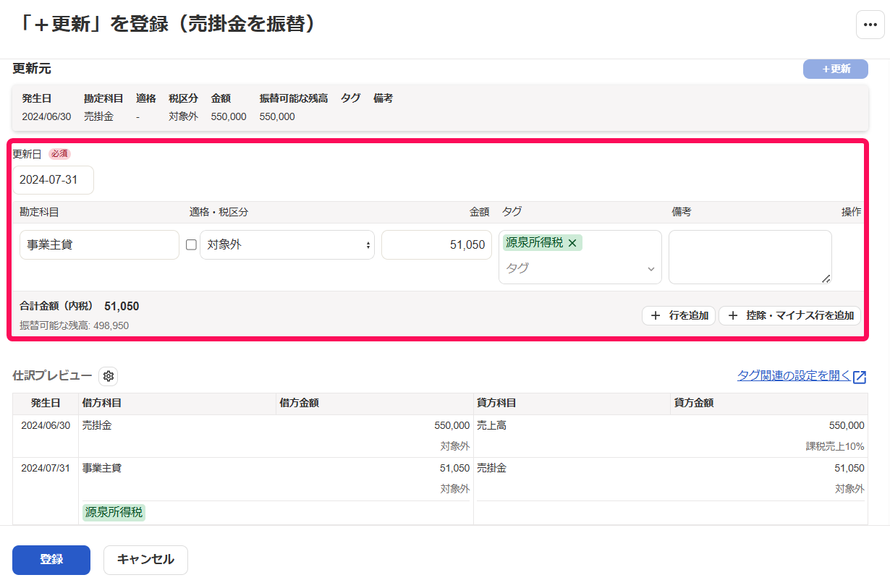The height and width of the screenshot is (588, 890).
Task: Click the blue 登録 button
Action: (51, 560)
